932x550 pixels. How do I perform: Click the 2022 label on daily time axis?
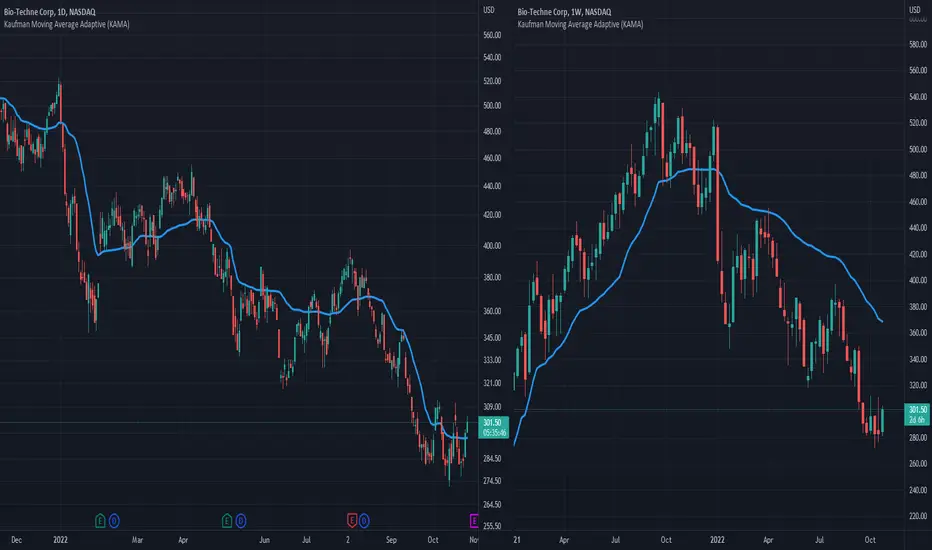tap(60, 540)
